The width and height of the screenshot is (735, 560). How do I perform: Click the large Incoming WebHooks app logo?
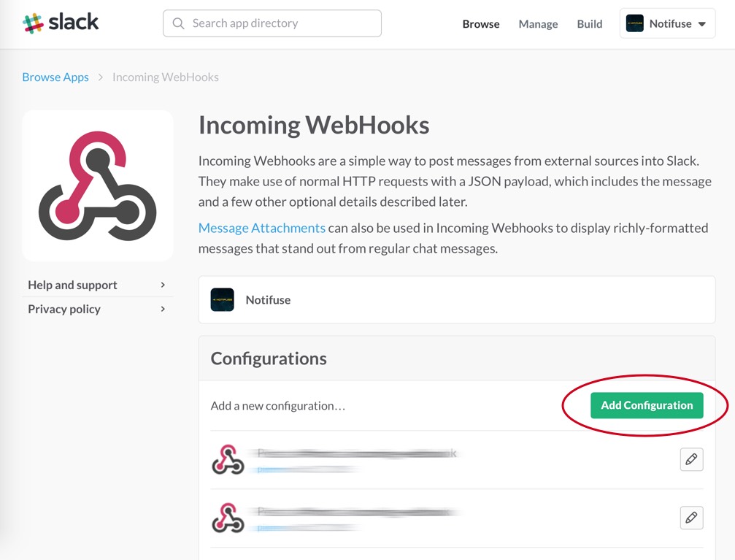[98, 185]
